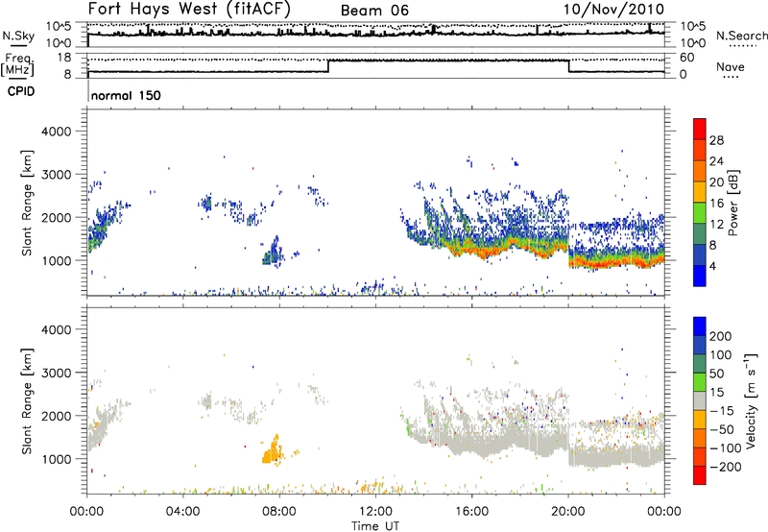Click the '18' frequency axis value
Screen dimensions: 768x532
pos(64,58)
